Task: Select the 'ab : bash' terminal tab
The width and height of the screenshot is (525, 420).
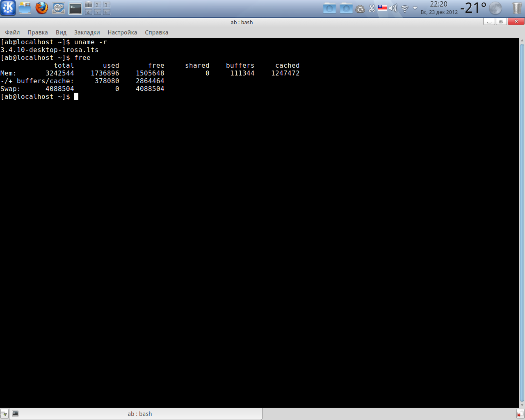Action: [x=136, y=413]
